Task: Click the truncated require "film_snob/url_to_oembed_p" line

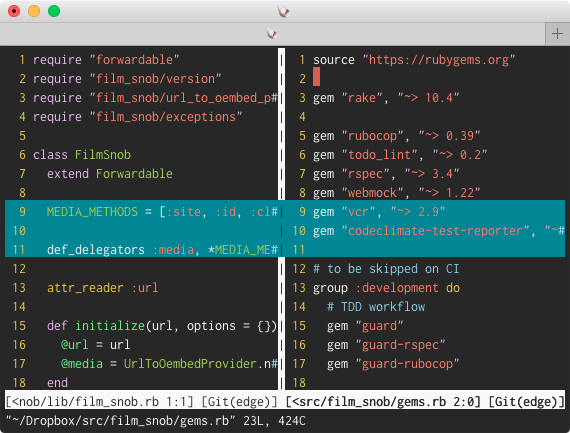Action: (x=155, y=98)
